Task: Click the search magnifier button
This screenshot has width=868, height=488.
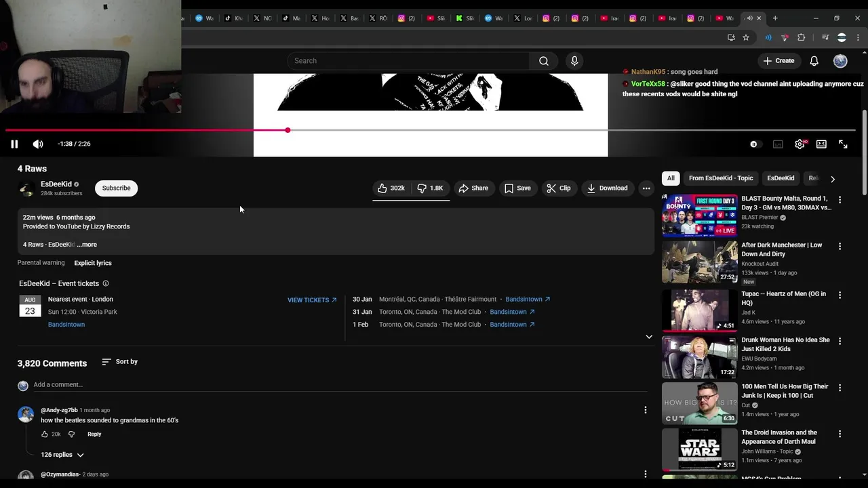Action: 543,61
